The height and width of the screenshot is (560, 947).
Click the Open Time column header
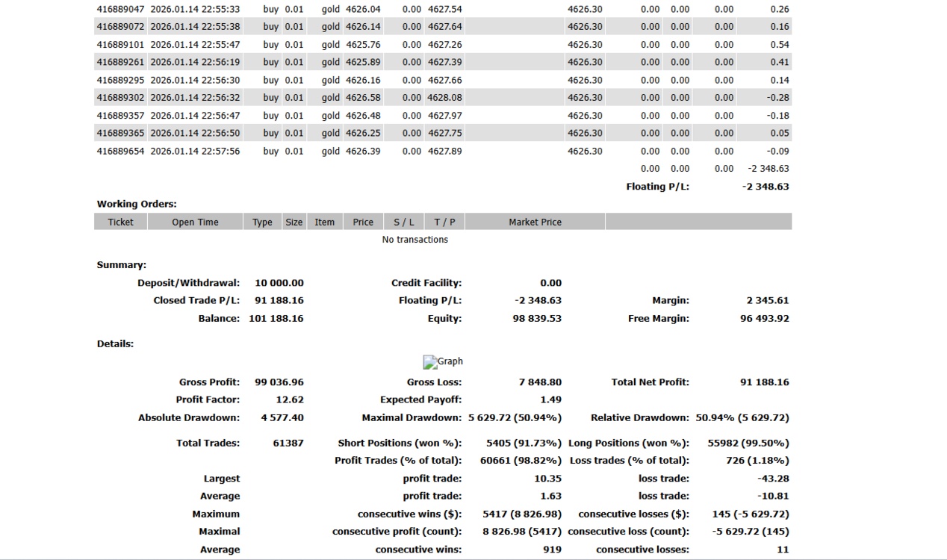coord(195,222)
